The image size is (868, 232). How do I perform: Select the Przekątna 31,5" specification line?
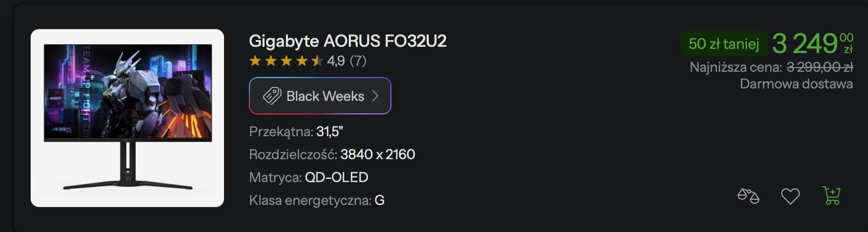[296, 132]
